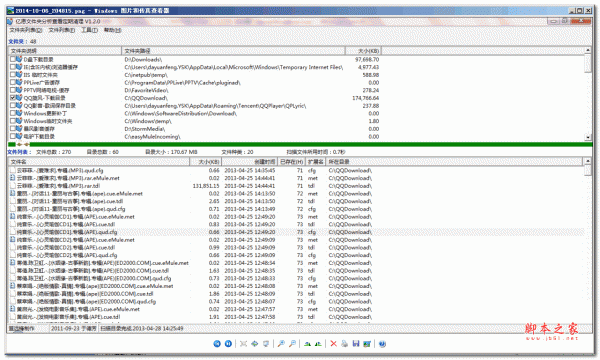Sort by the 扩展名 column header
Viewport: 600px width, 360px height.
coord(316,162)
